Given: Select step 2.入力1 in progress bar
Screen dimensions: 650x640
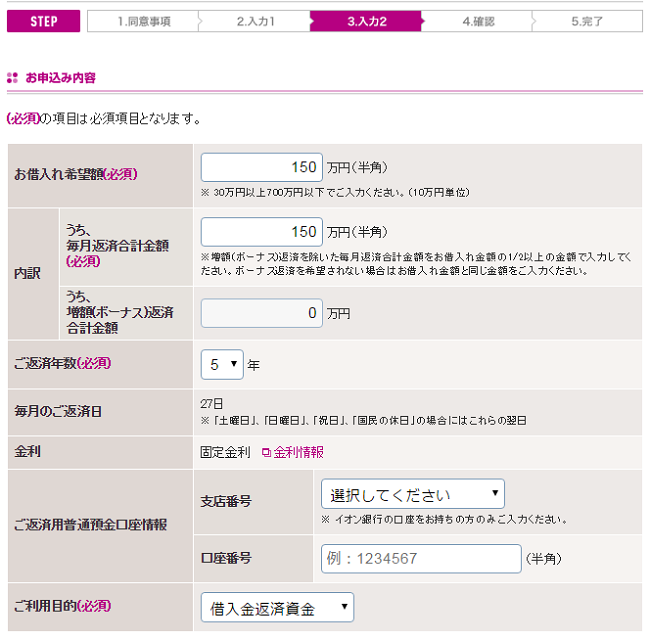Looking at the screenshot, I should pos(256,21).
